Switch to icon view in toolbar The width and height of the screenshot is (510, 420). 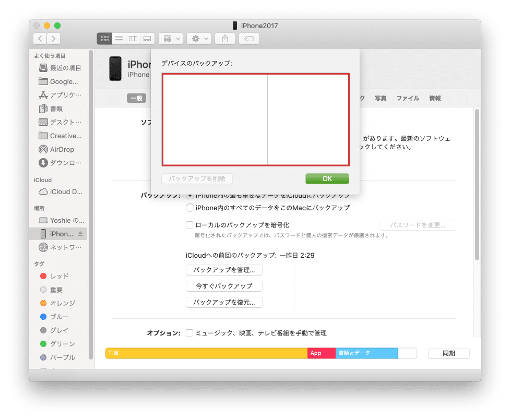105,39
